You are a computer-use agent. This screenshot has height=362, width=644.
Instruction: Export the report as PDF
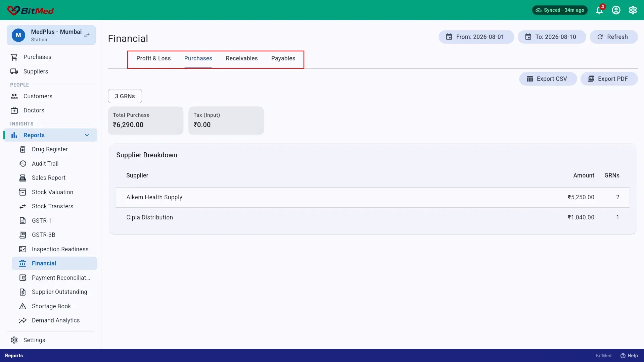[x=609, y=79]
